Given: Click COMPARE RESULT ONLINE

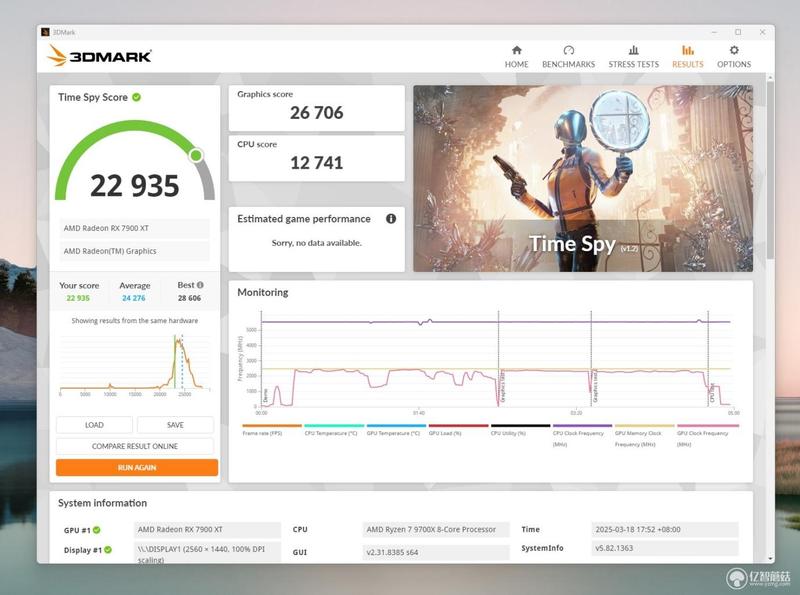Looking at the screenshot, I should coord(135,446).
